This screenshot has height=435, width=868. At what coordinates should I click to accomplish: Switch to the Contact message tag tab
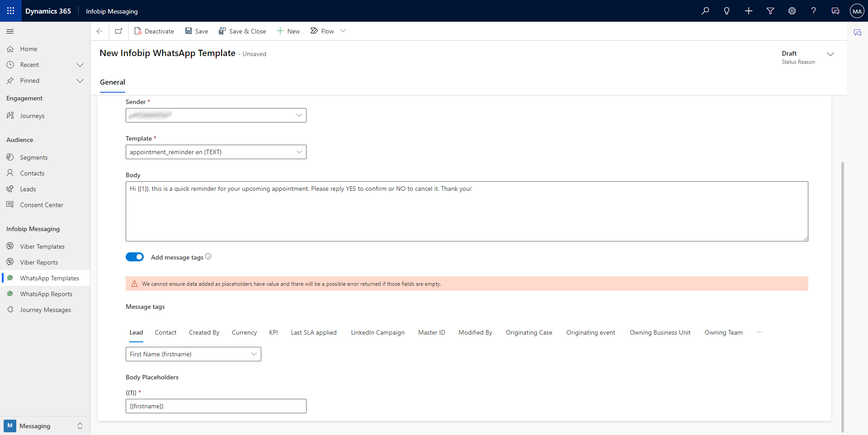coord(165,332)
